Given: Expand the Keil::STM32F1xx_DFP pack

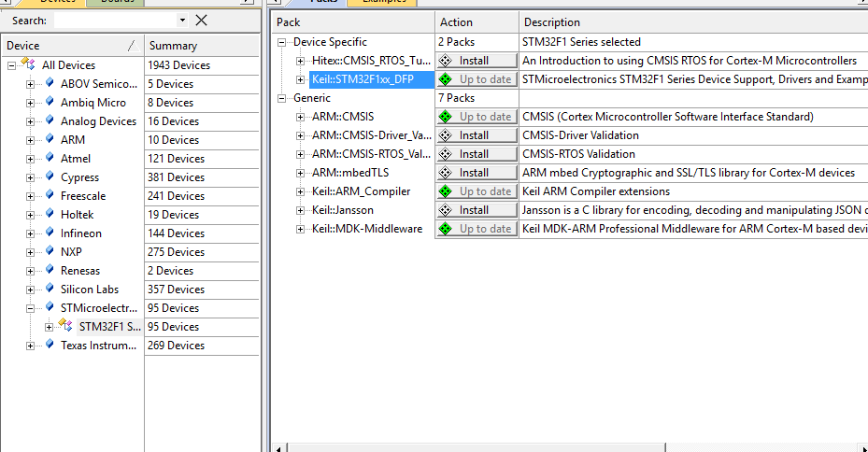Looking at the screenshot, I should pos(300,79).
